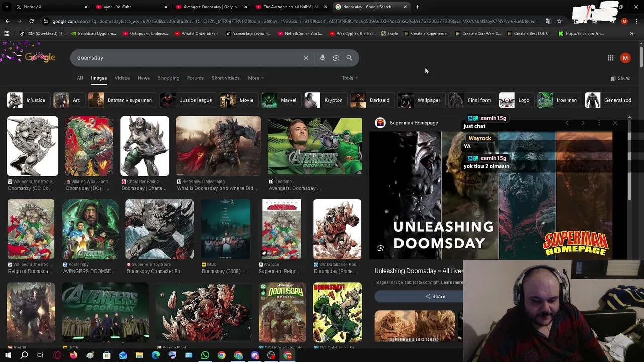Switch to the All results tab

79,78
